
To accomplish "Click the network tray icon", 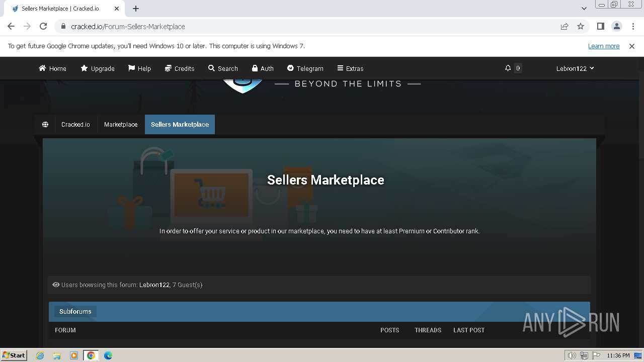I will pyautogui.click(x=584, y=355).
